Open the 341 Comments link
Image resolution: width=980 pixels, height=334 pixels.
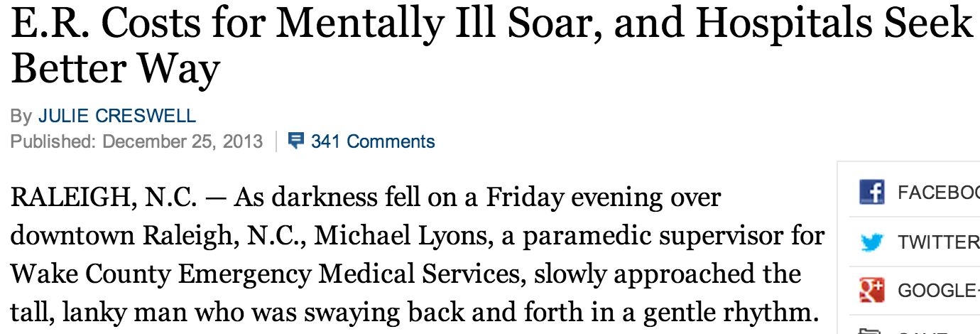coord(373,141)
